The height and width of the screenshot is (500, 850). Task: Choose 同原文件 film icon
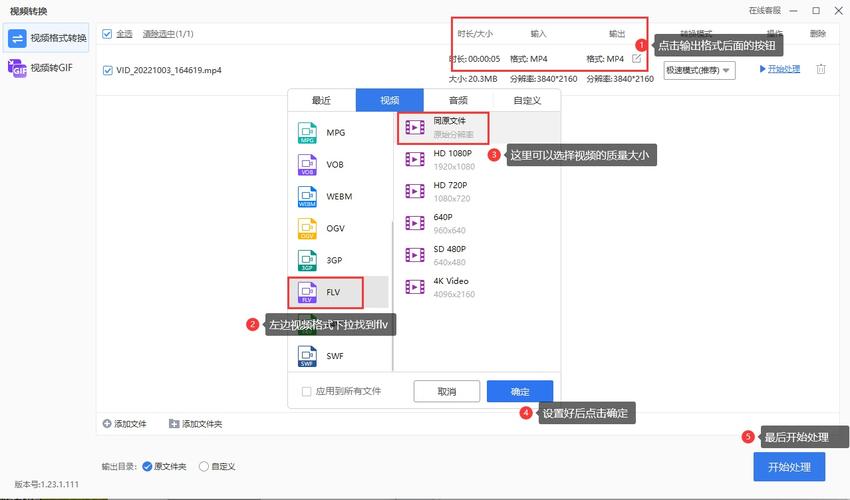coord(415,128)
